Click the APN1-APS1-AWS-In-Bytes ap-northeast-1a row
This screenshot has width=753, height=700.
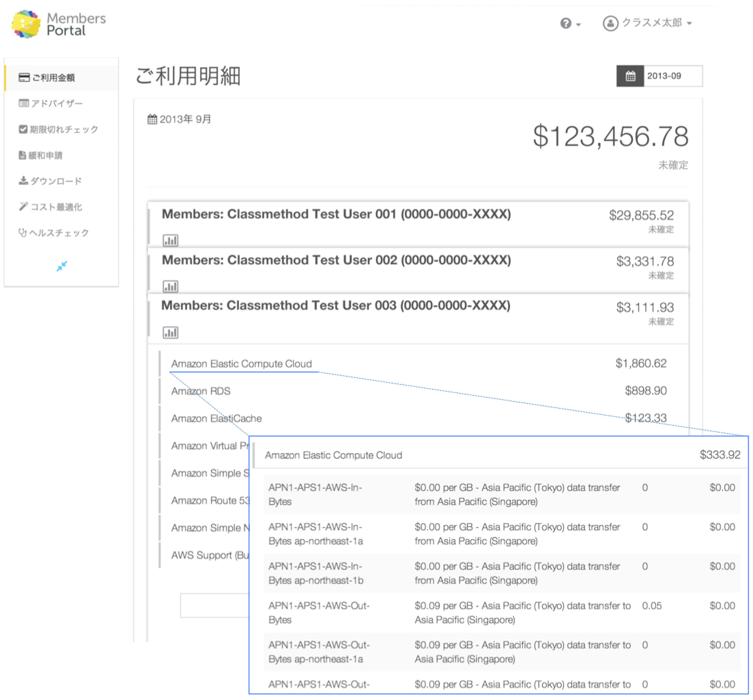(x=502, y=534)
